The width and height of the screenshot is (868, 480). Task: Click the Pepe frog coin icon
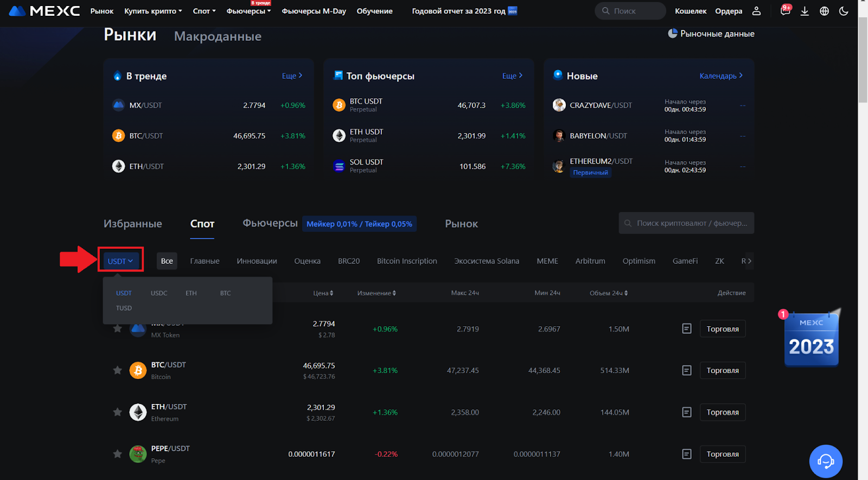click(x=138, y=454)
